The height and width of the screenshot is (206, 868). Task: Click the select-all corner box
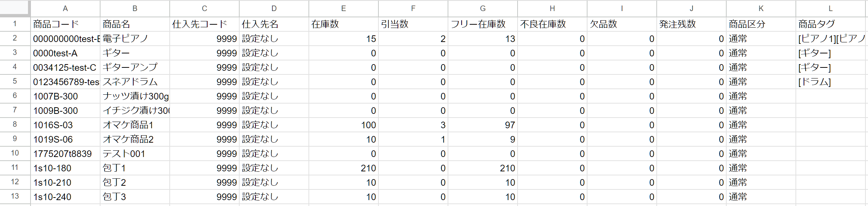point(15,8)
